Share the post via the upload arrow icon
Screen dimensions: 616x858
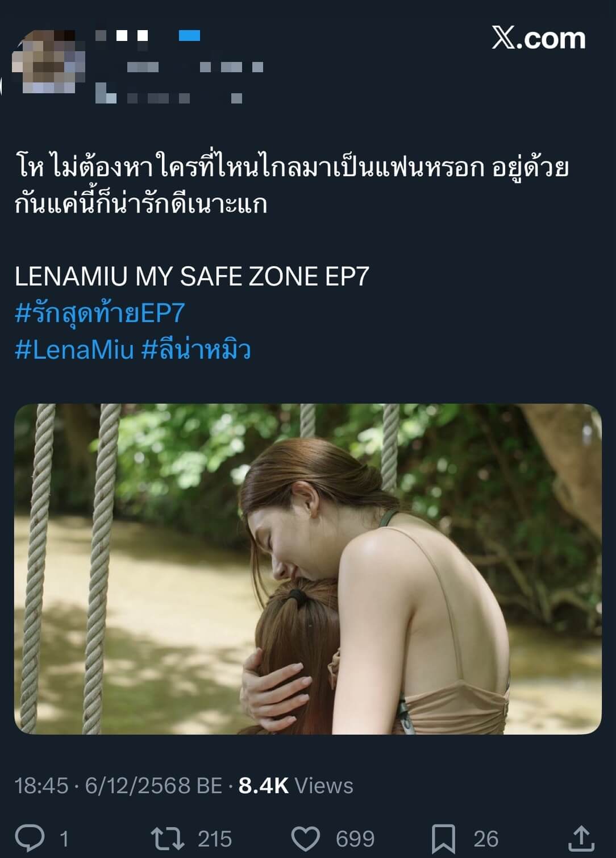[581, 839]
